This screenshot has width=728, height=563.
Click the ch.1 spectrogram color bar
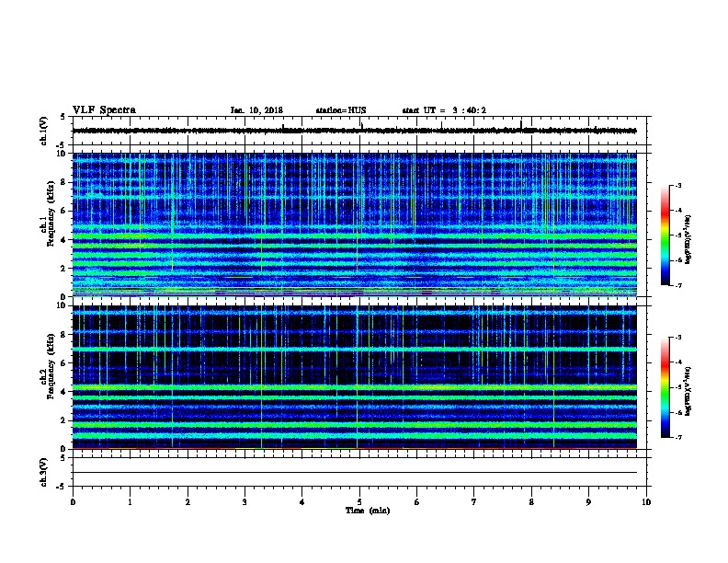665,236
